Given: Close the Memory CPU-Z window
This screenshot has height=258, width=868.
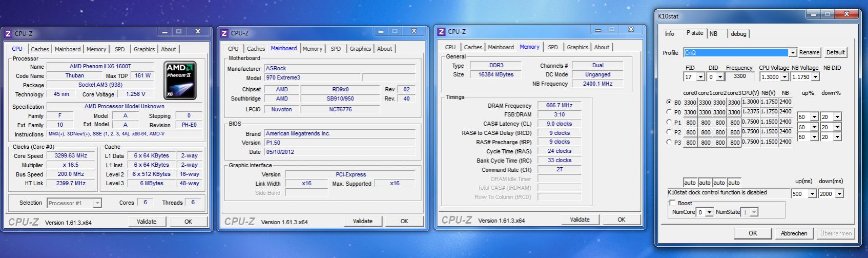Looking at the screenshot, I should tap(631, 30).
